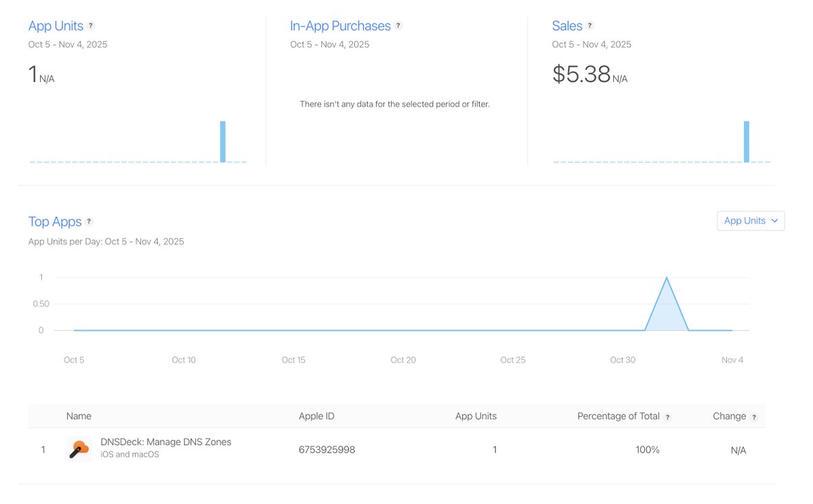Click the App Units table column header
The width and height of the screenshot is (813, 504).
[476, 416]
